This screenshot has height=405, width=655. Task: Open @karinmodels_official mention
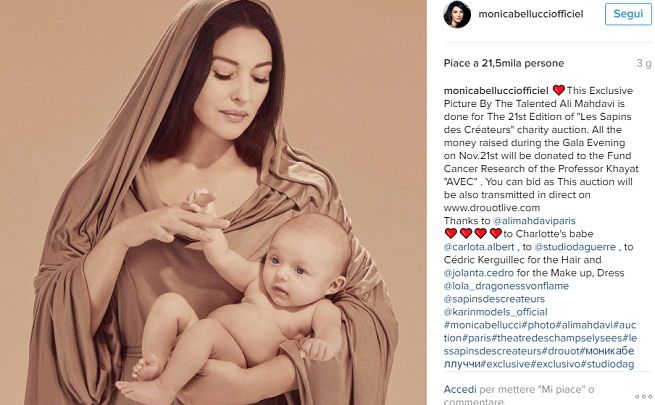[495, 312]
